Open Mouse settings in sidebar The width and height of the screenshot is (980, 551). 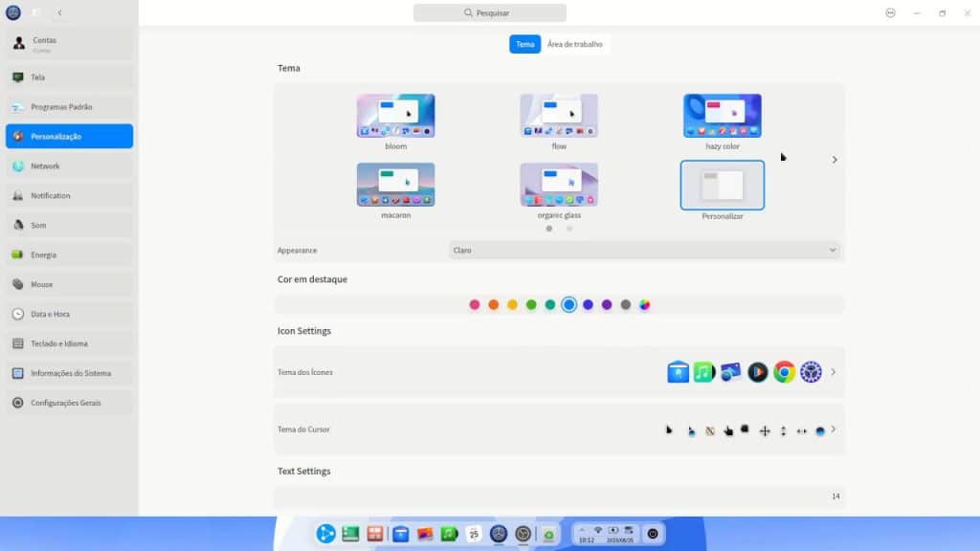click(69, 285)
